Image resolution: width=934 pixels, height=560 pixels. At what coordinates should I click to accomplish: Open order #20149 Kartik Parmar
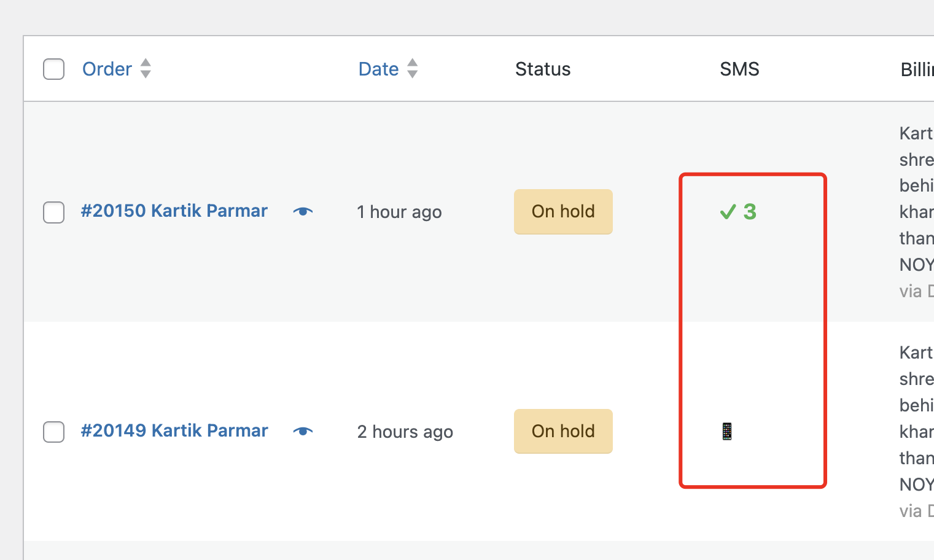click(174, 431)
